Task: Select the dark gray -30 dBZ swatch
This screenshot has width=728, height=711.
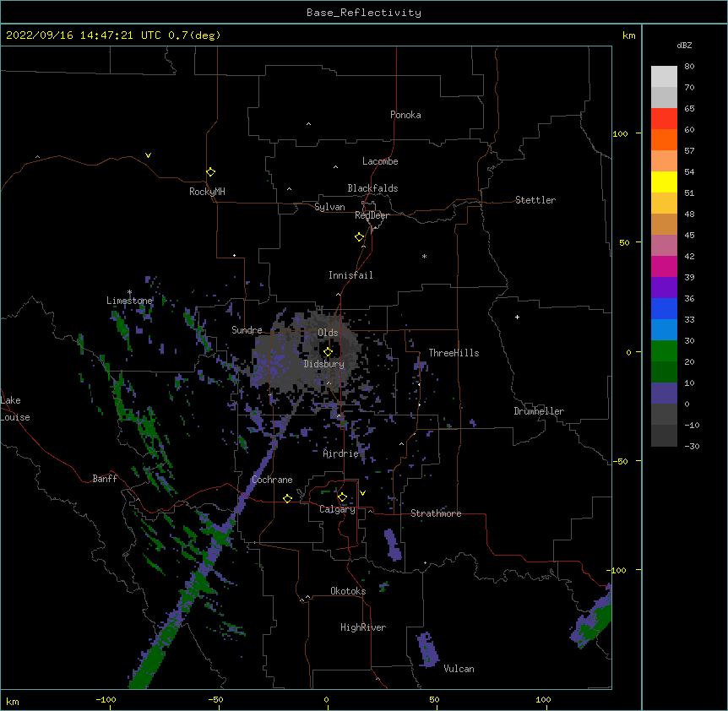Action: point(664,436)
